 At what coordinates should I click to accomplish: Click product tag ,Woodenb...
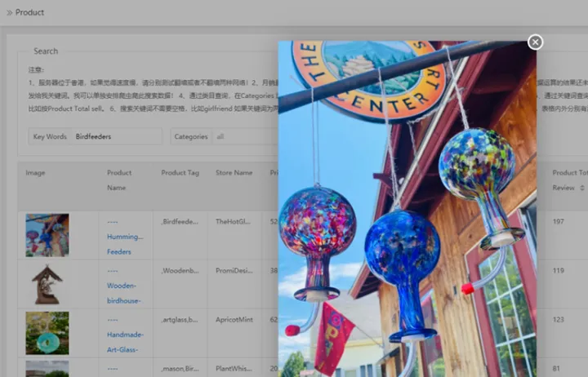click(x=180, y=271)
